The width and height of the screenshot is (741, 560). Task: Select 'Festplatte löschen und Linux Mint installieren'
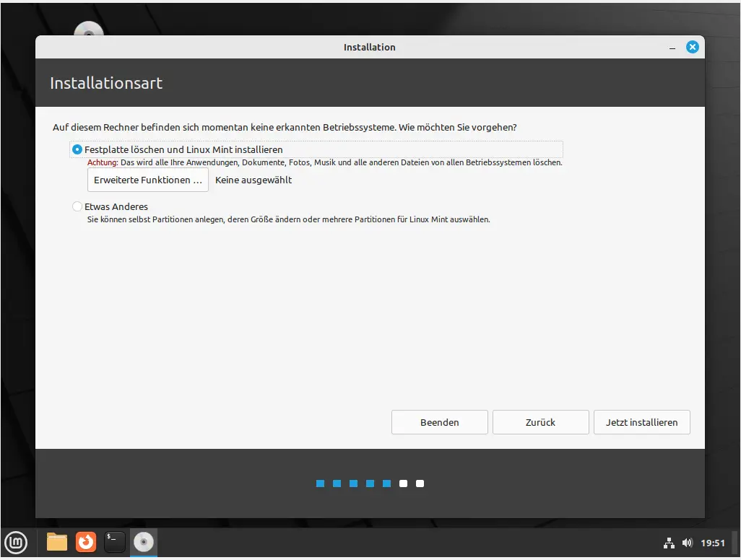click(77, 149)
